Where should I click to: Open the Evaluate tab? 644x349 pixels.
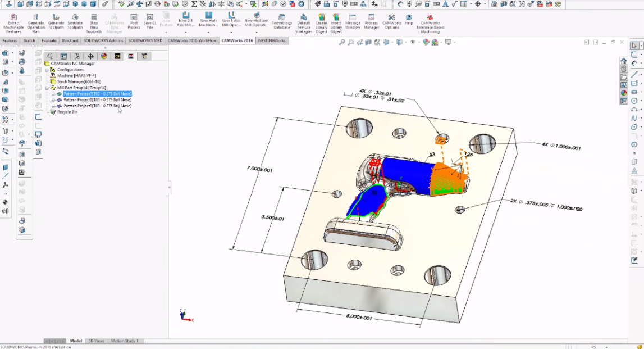point(49,40)
